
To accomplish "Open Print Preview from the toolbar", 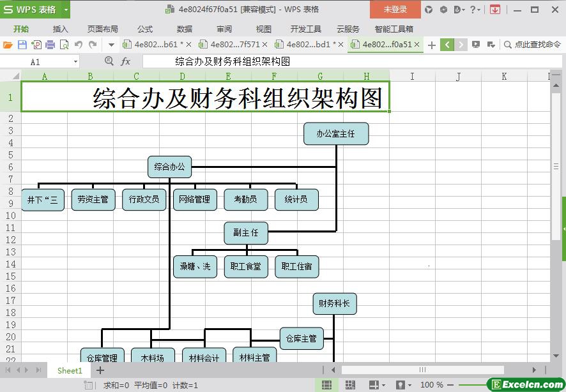I will click(x=65, y=45).
